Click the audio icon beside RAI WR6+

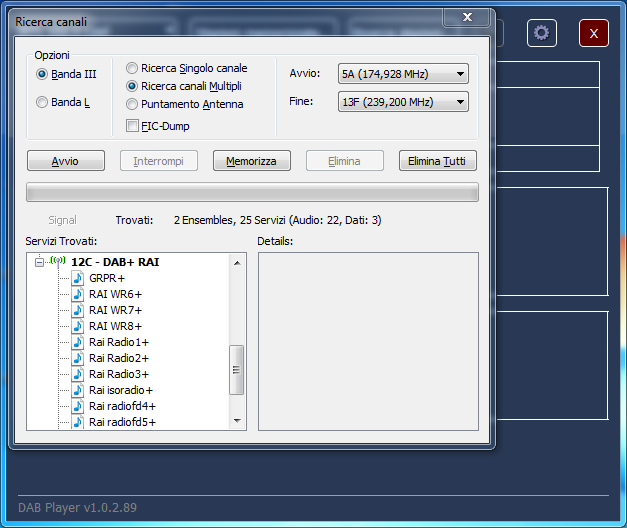tap(78, 294)
